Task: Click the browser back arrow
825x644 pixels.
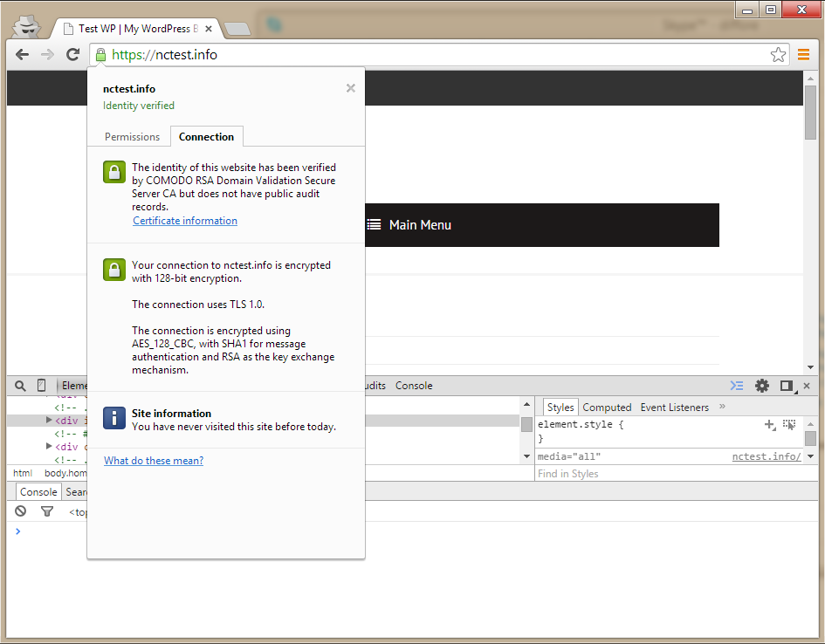Action: [22, 54]
